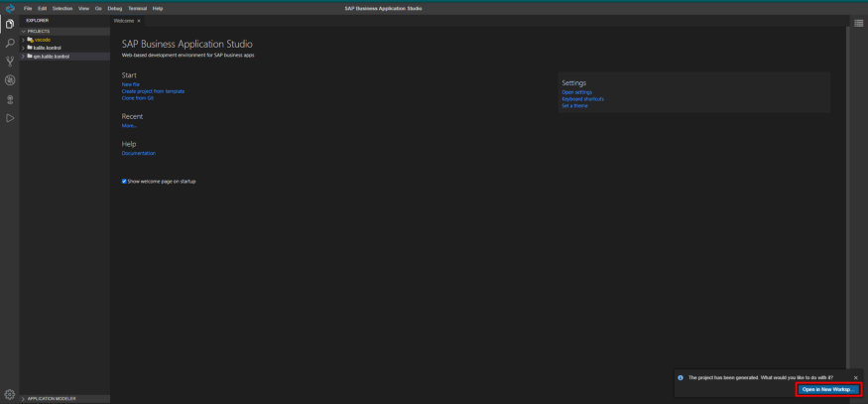
Task: Open the Search view icon
Action: coord(9,43)
